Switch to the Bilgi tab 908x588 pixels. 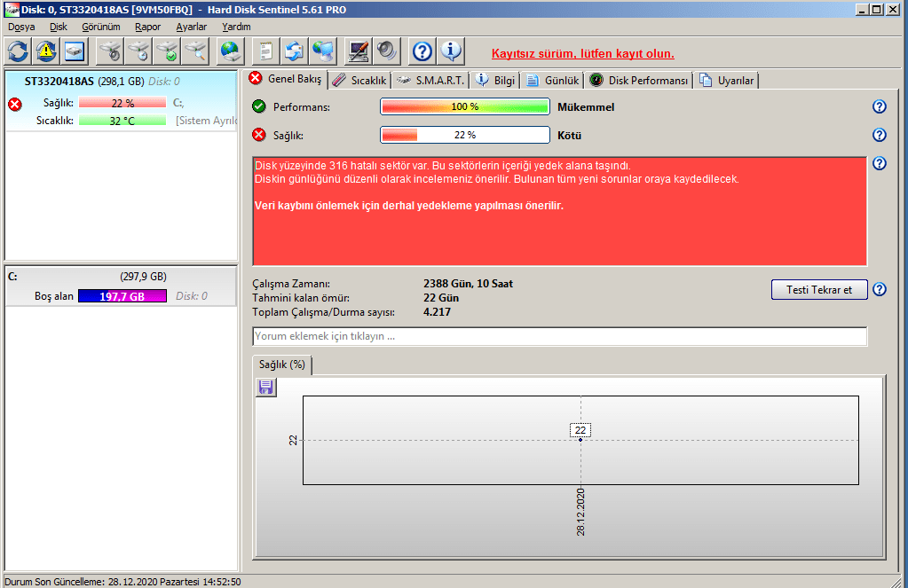click(495, 81)
